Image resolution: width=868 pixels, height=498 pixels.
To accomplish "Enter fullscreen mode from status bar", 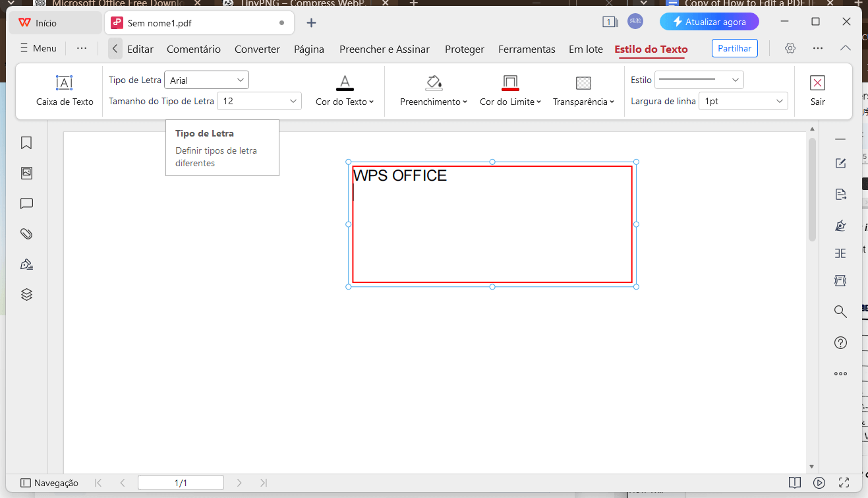I will pos(844,483).
